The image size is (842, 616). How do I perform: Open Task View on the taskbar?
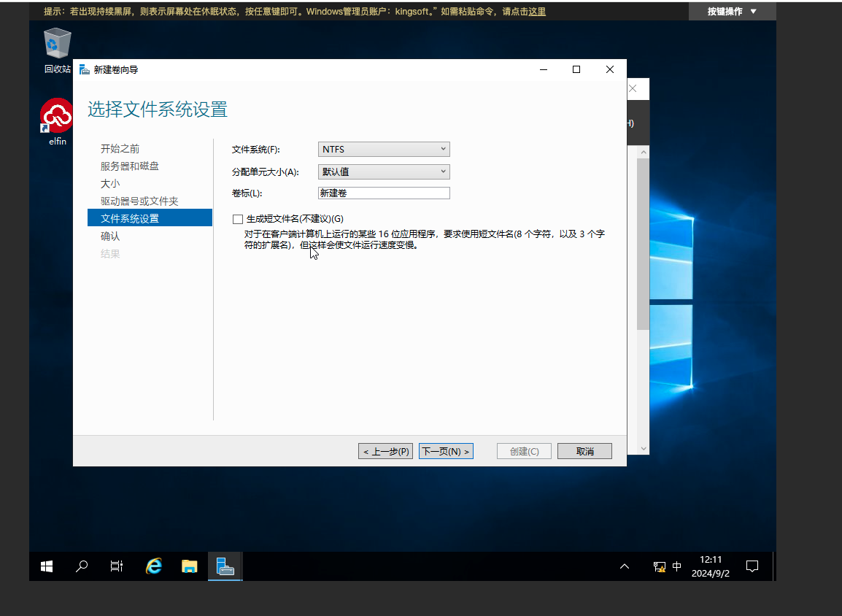(117, 566)
